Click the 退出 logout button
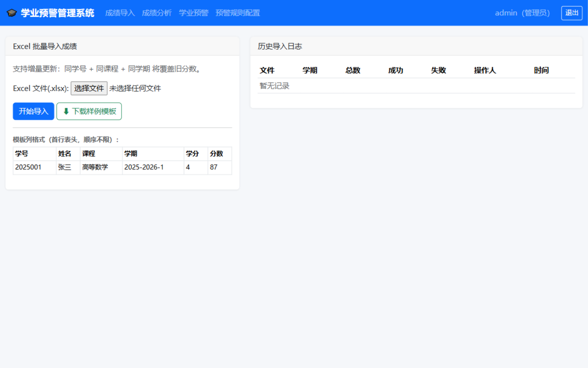Screen dimensions: 588x368 click(572, 13)
